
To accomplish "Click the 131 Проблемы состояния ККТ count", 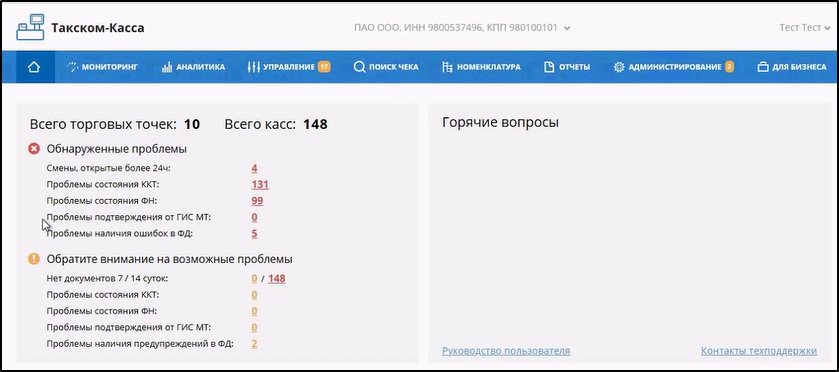I will click(260, 185).
